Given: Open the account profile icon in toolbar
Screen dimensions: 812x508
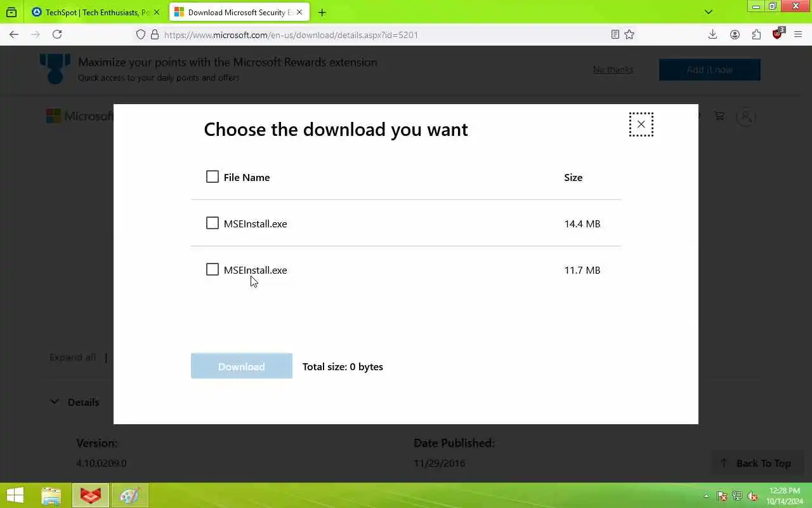Looking at the screenshot, I should [735, 35].
